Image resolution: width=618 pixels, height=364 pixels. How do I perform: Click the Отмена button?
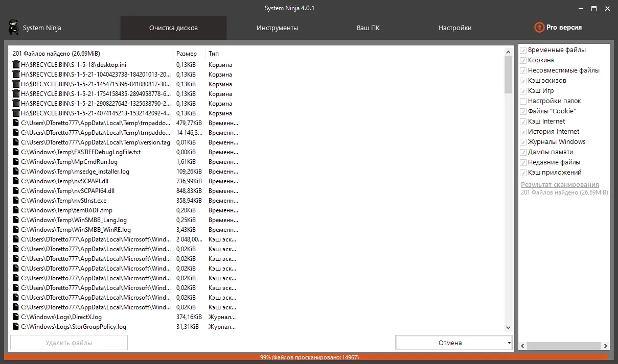pyautogui.click(x=450, y=343)
